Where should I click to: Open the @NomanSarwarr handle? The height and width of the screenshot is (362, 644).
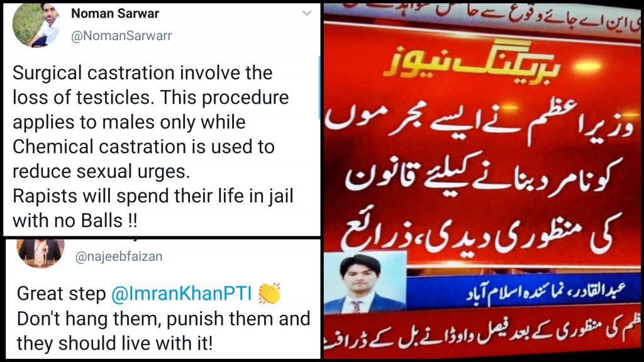click(121, 36)
